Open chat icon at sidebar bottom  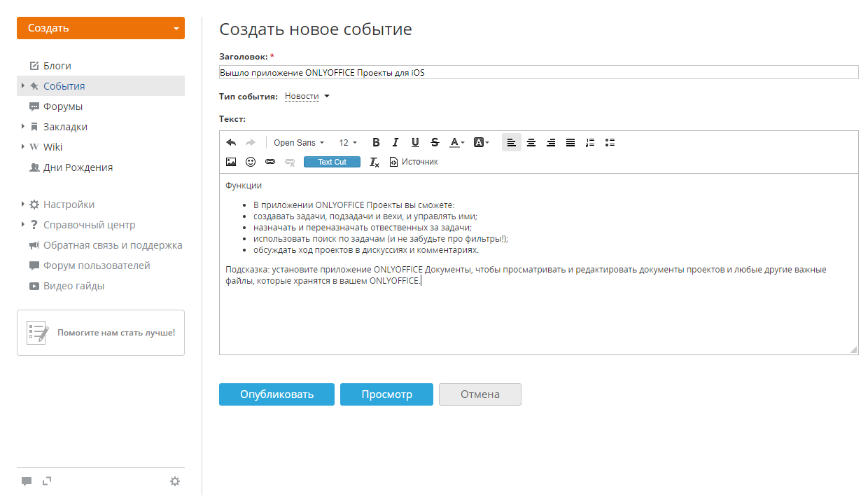point(27,481)
